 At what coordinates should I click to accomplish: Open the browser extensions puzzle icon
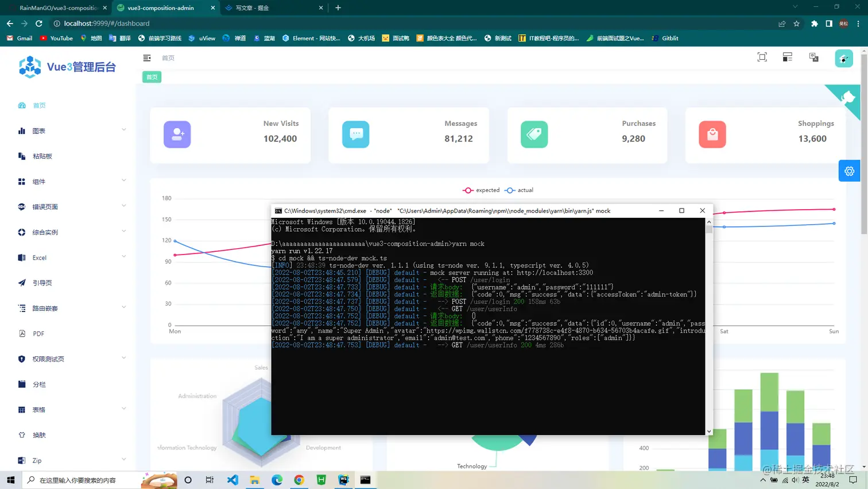pyautogui.click(x=814, y=24)
